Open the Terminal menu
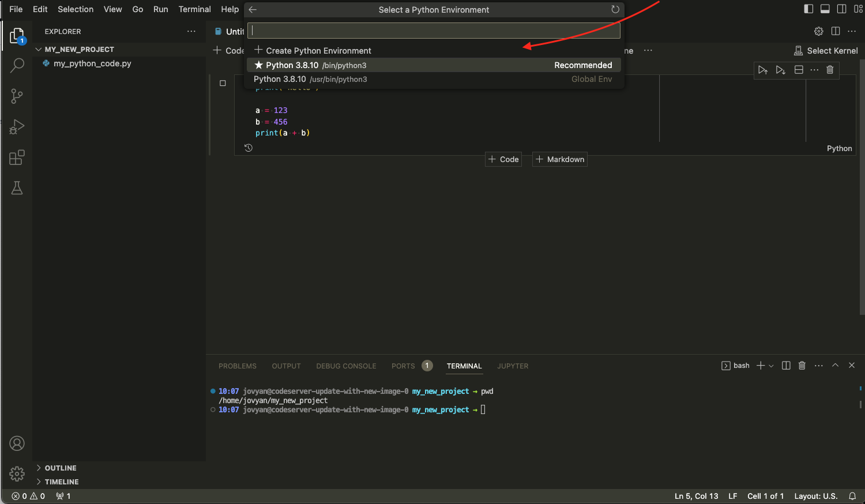This screenshot has width=865, height=504. tap(194, 9)
